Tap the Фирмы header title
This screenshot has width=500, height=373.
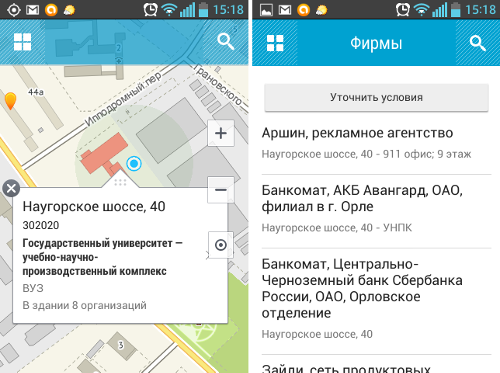click(x=376, y=43)
